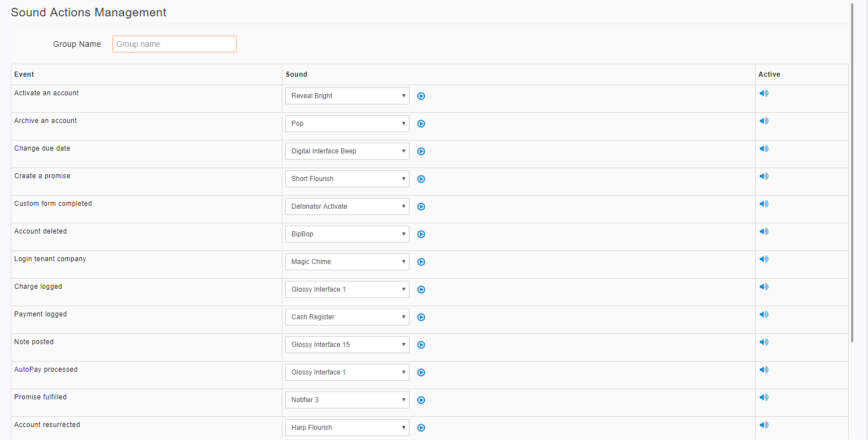
Task: Click the Sound Actions Management heading
Action: tap(89, 12)
